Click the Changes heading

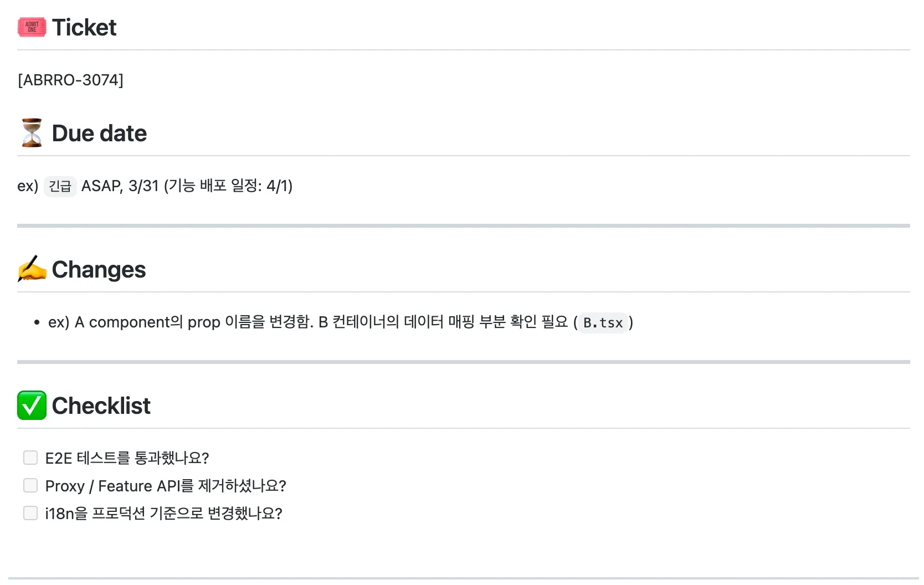coord(99,269)
